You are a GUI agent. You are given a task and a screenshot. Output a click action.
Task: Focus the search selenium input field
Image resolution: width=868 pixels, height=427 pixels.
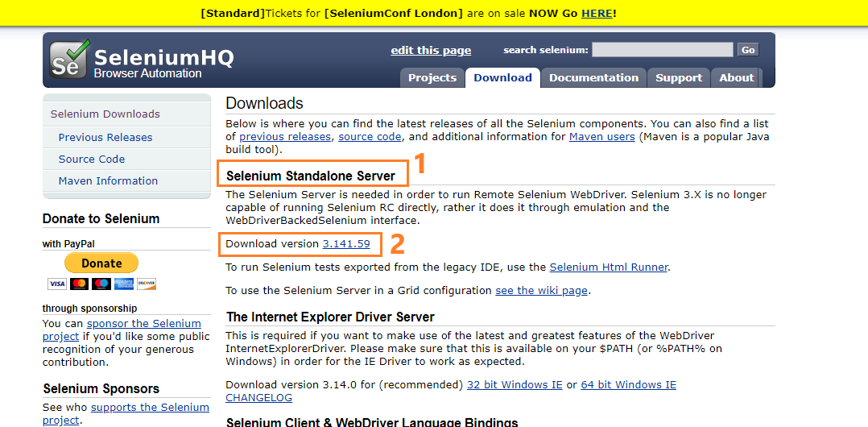pos(663,50)
